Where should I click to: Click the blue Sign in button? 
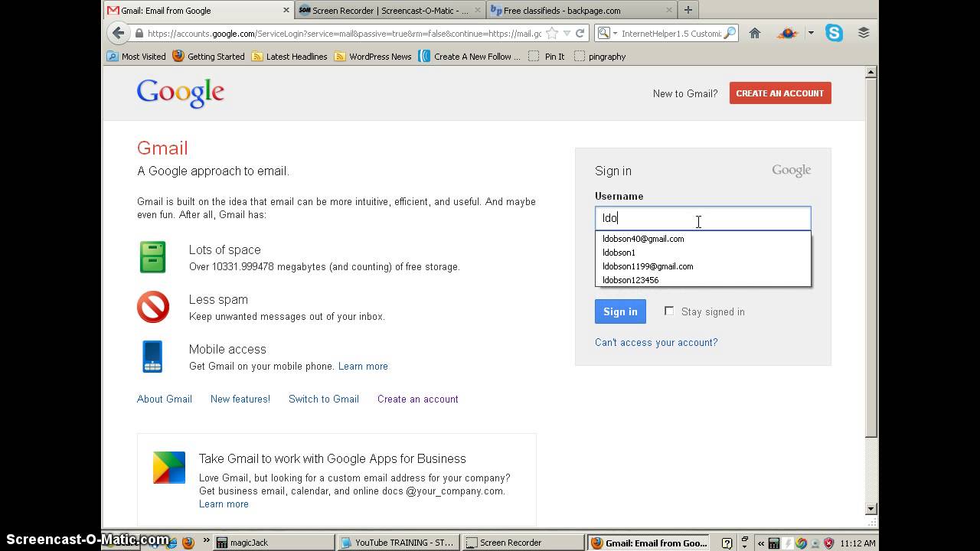point(620,311)
